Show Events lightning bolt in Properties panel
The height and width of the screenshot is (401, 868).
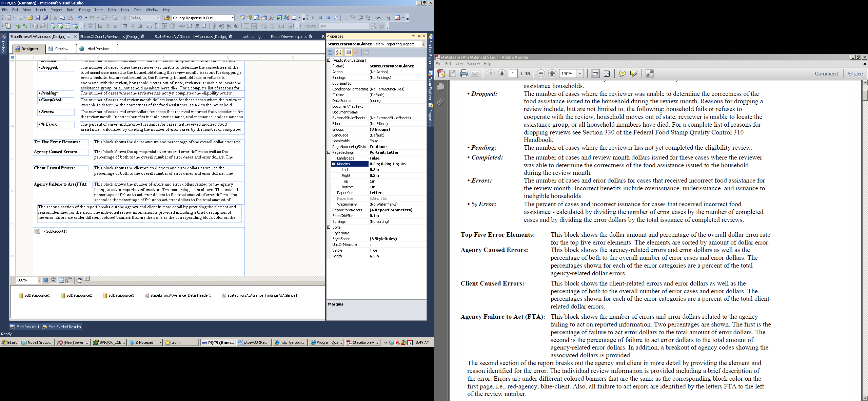pos(357,52)
